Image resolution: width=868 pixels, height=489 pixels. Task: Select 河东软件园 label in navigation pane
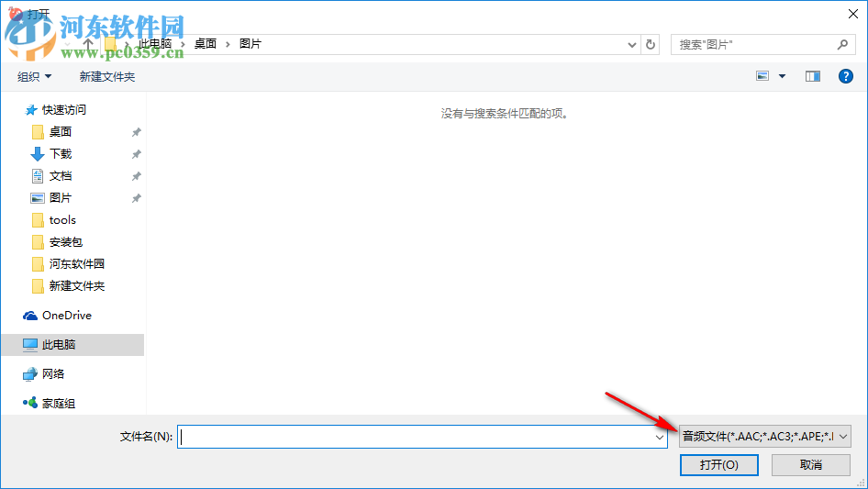pos(77,264)
